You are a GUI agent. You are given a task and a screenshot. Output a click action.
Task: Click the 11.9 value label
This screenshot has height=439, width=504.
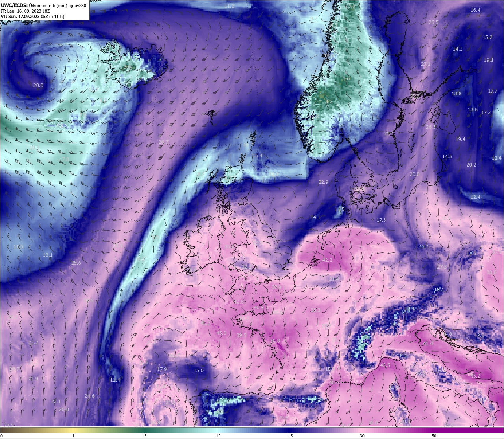click(x=401, y=357)
